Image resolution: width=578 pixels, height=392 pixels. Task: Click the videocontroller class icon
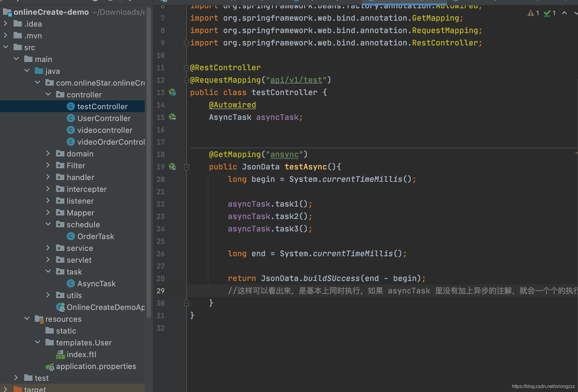tap(71, 130)
